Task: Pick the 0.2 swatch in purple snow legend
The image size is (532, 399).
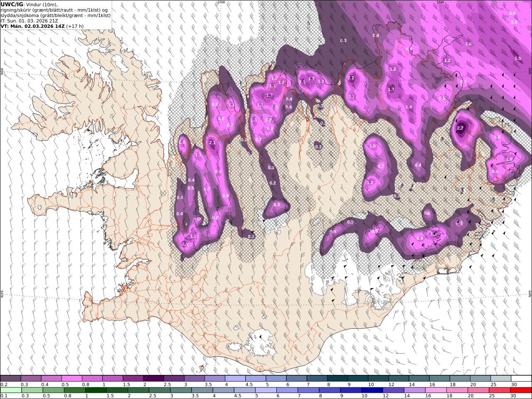Action: pyautogui.click(x=10, y=379)
